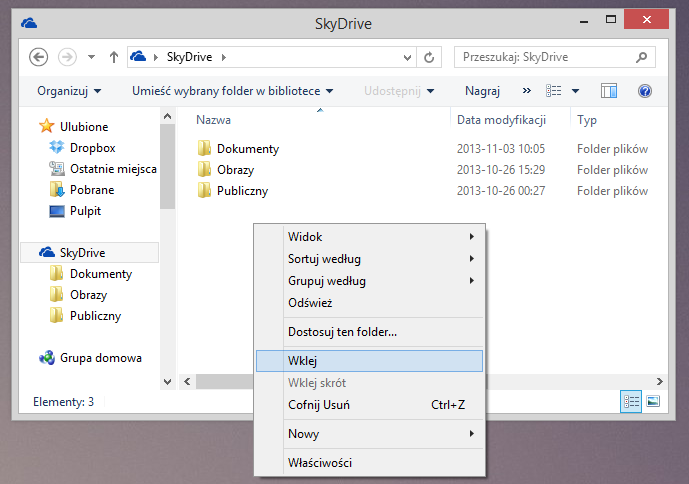Sort by the Nazwa column header

[x=213, y=120]
